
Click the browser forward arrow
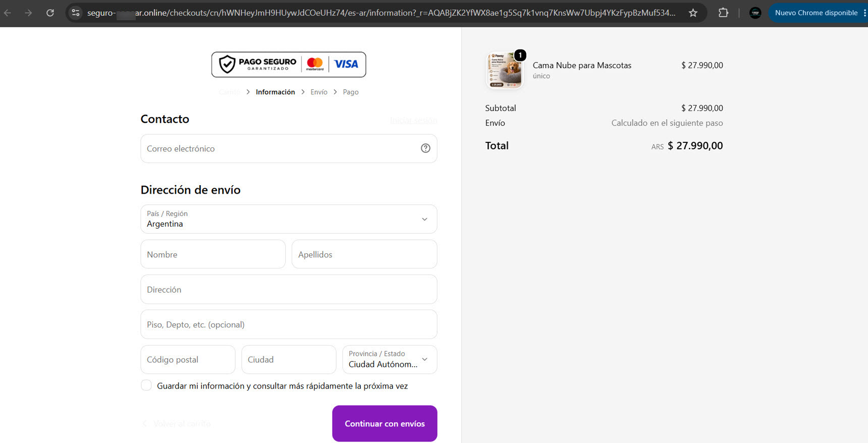(x=28, y=13)
